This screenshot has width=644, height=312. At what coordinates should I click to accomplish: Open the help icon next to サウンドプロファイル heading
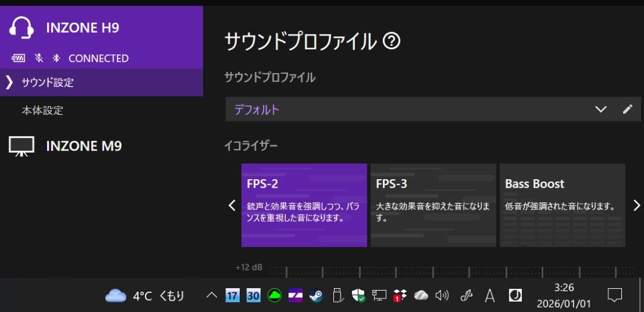tap(391, 41)
